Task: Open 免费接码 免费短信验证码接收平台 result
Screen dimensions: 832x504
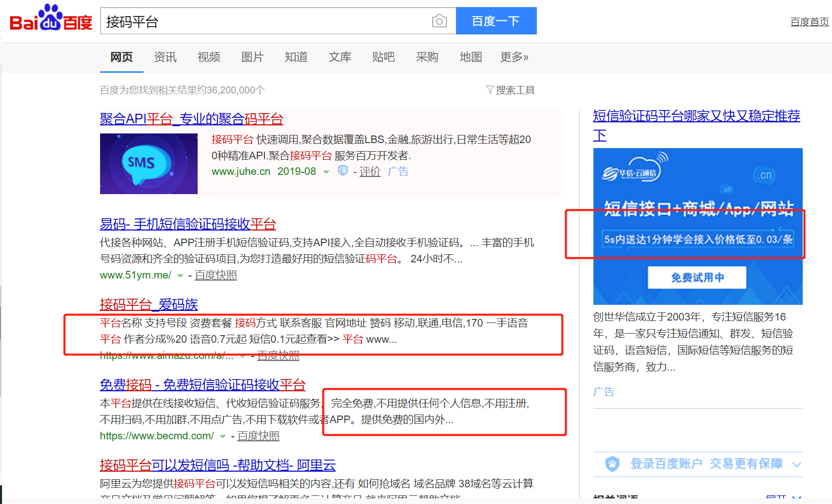Action: pos(203,385)
